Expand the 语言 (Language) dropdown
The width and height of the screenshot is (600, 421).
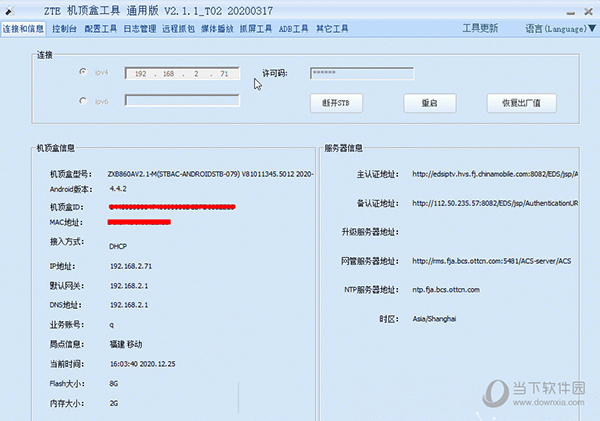(x=561, y=29)
